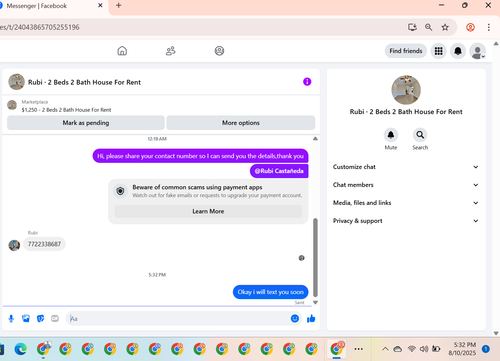Open the notifications bell in Facebook header
The height and width of the screenshot is (361, 500).
click(x=458, y=51)
